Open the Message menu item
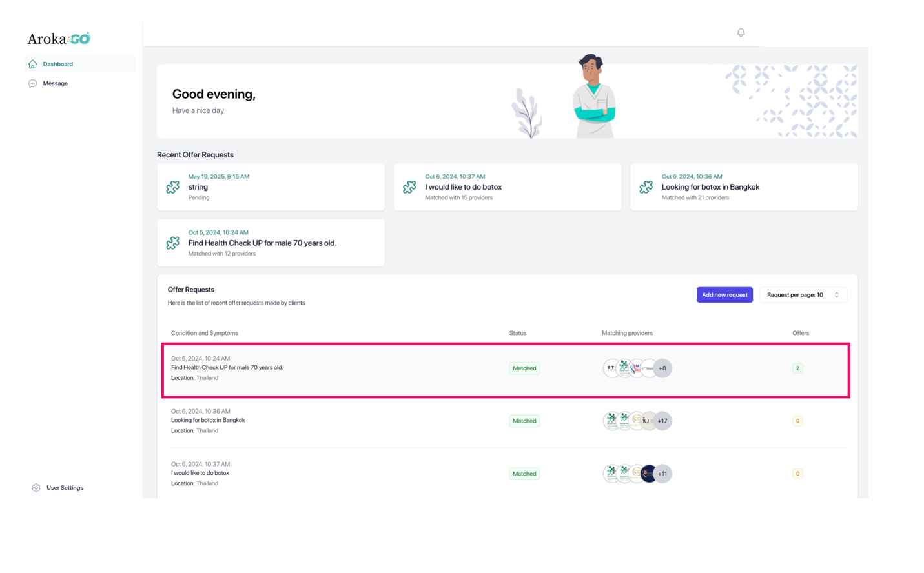The height and width of the screenshot is (573, 924). point(56,83)
